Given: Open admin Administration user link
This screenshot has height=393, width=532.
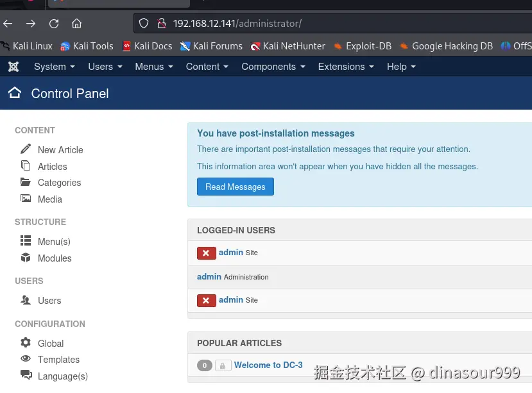Looking at the screenshot, I should [209, 277].
